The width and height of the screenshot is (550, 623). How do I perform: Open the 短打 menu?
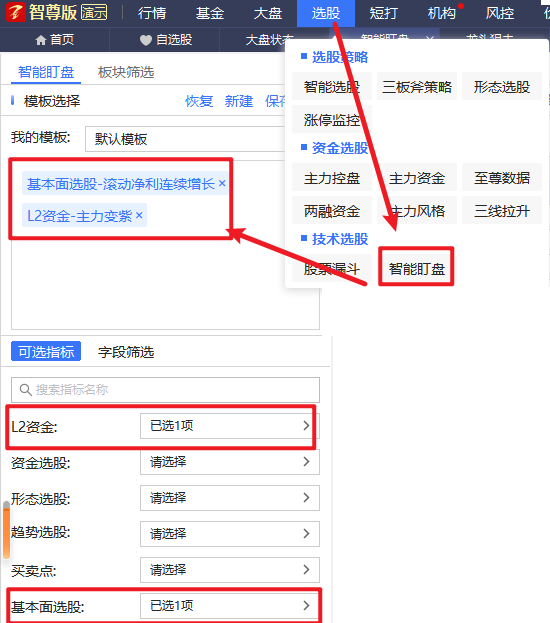[x=383, y=13]
